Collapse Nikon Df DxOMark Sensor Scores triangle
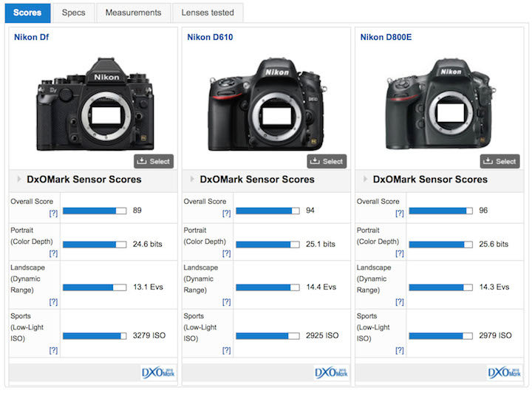 (19, 179)
